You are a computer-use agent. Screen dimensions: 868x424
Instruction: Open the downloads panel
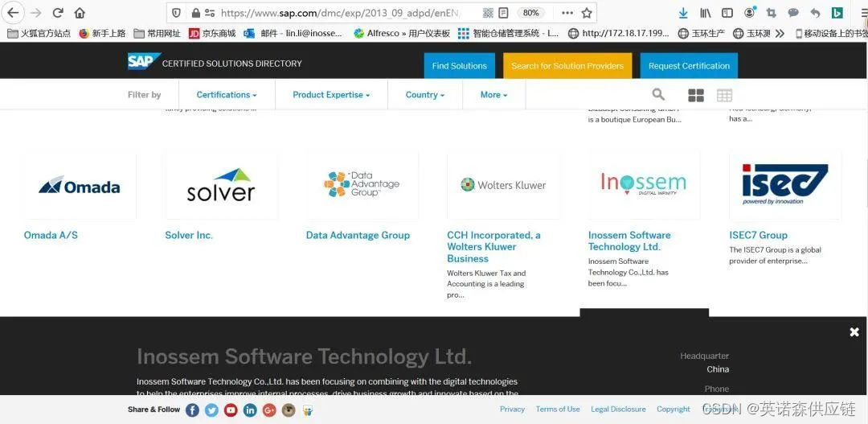point(683,13)
